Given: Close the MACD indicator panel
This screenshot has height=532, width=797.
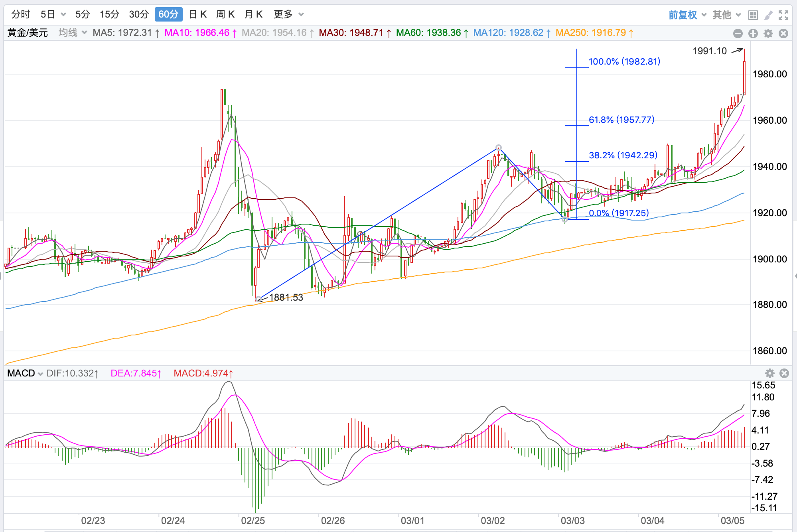Looking at the screenshot, I should click(x=784, y=373).
